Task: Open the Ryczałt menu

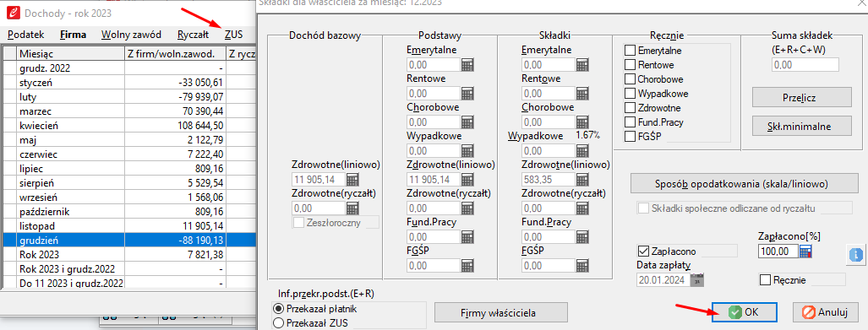Action: pos(194,35)
